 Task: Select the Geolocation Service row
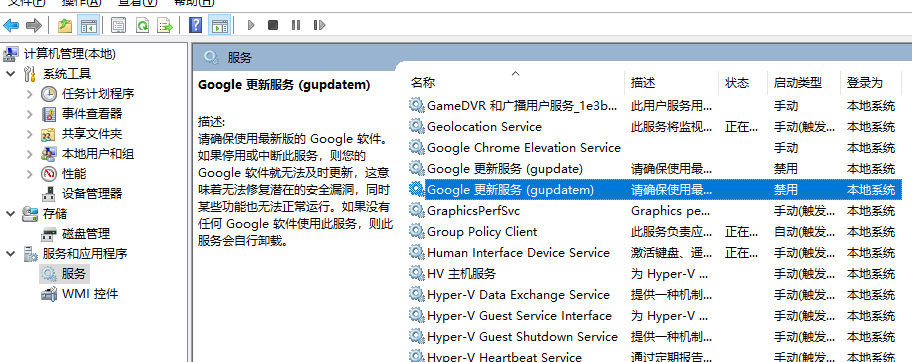(654, 127)
